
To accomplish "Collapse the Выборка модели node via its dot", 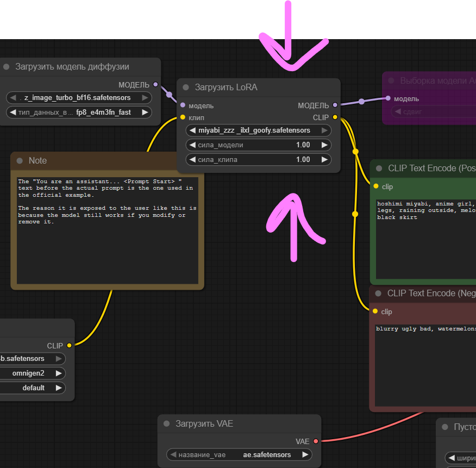I will 391,80.
